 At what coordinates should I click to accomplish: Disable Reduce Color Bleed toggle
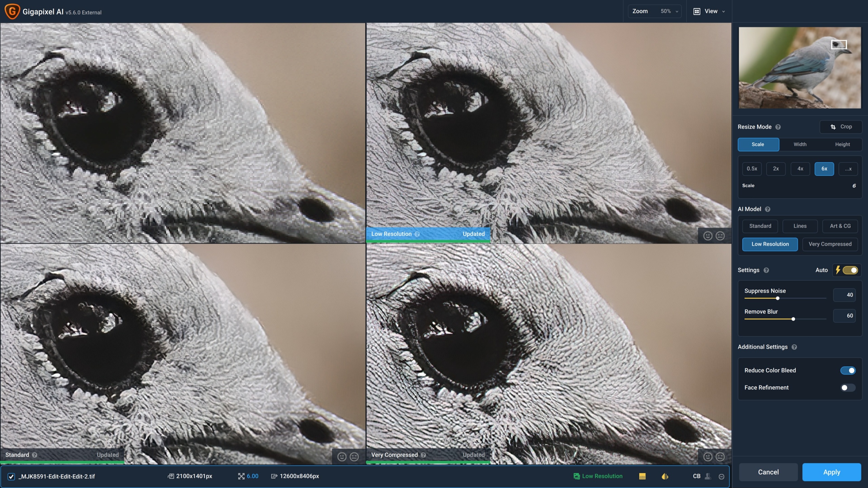coord(848,371)
